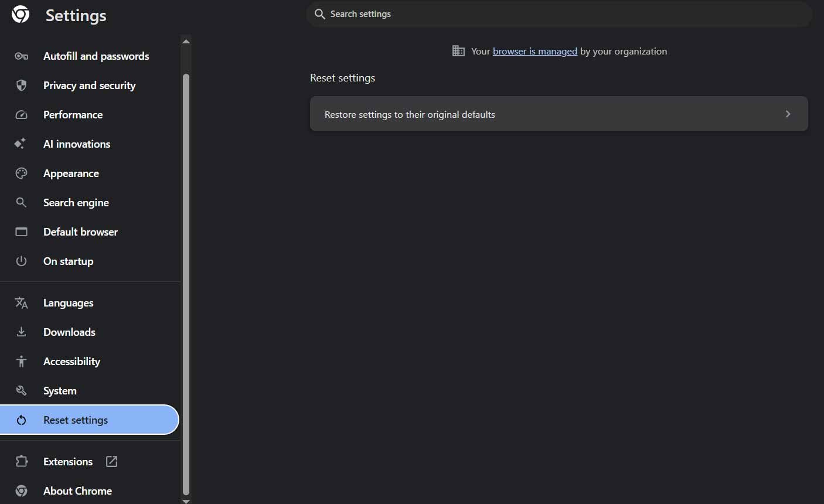Click the sidebar scrollbar thumb
This screenshot has height=504, width=824.
pos(186,284)
